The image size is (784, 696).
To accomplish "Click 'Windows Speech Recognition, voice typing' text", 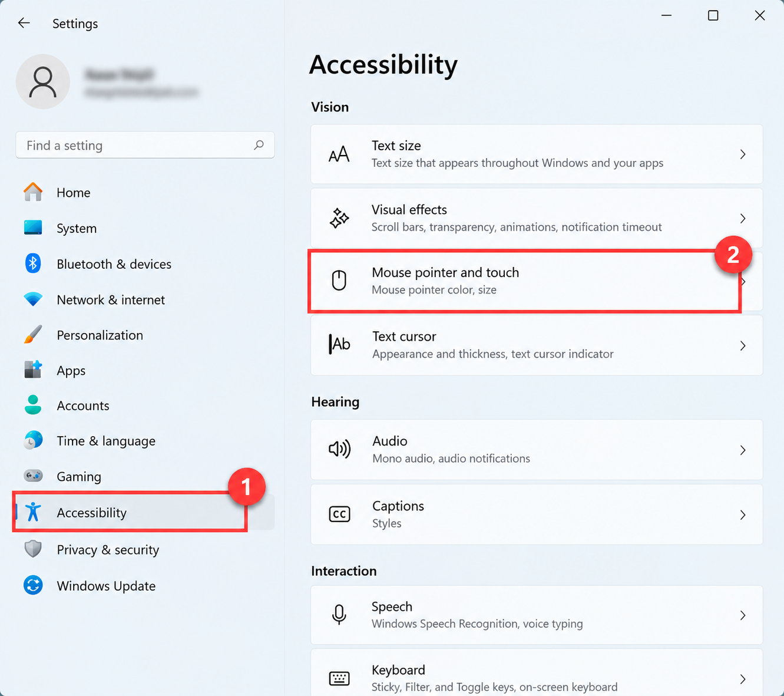I will pos(477,624).
